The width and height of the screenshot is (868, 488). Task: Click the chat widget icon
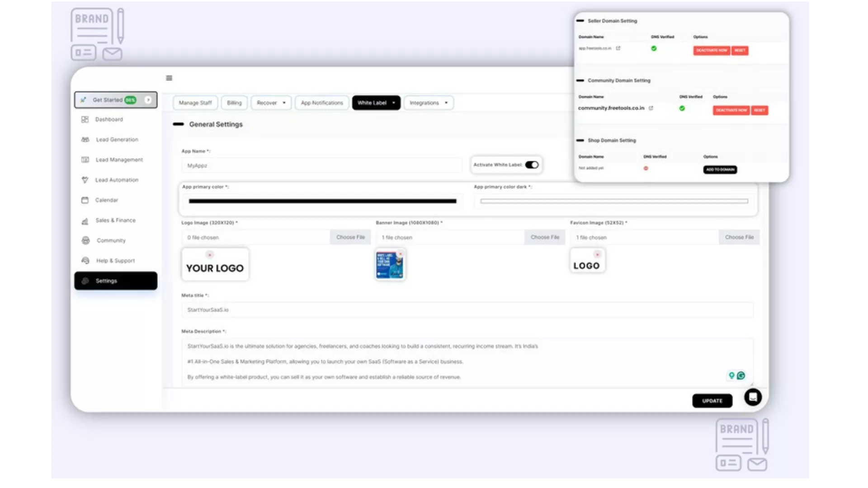(753, 397)
